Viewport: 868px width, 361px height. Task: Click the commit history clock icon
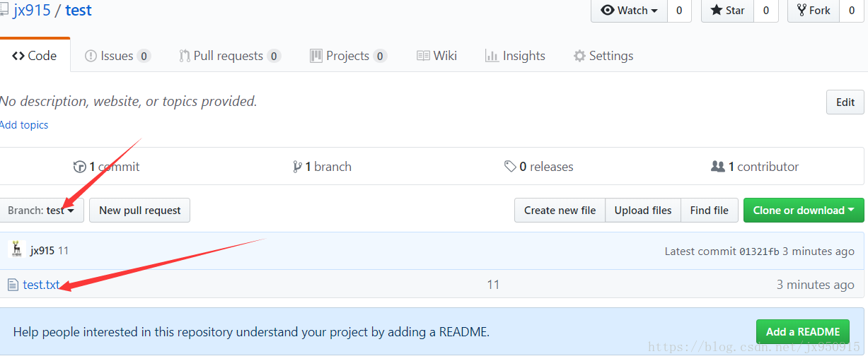(80, 167)
